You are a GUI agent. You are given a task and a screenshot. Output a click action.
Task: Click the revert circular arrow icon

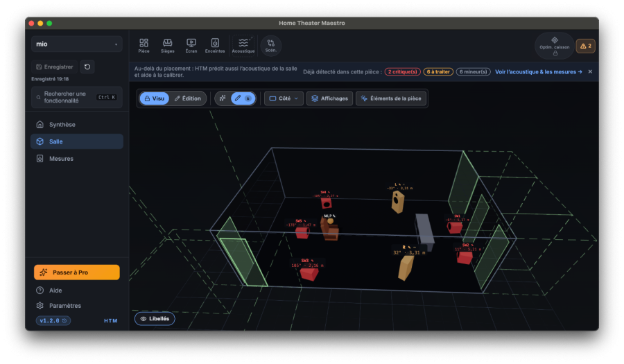coord(87,67)
